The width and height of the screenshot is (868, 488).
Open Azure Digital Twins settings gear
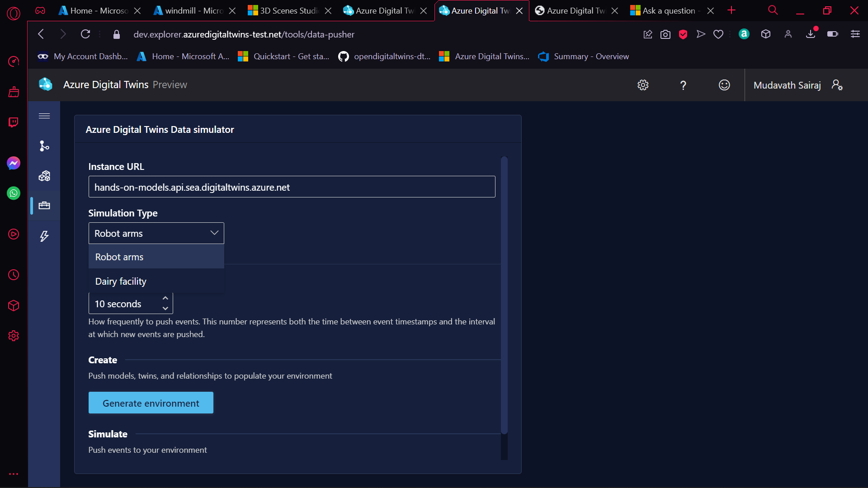pyautogui.click(x=643, y=85)
